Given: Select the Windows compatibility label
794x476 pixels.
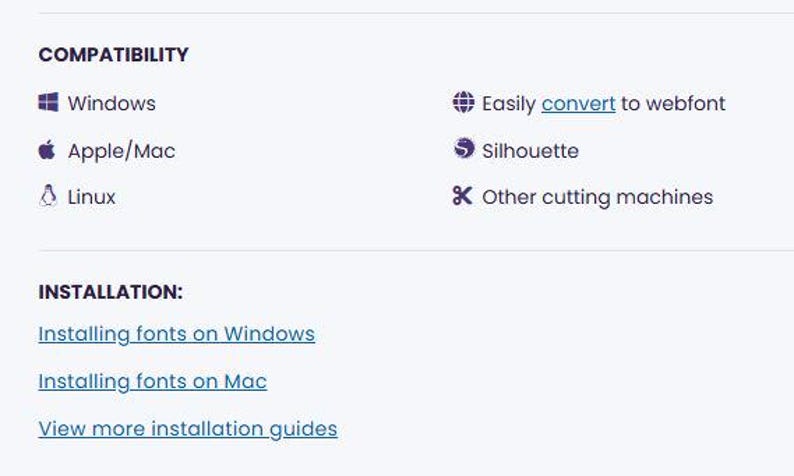Looking at the screenshot, I should click(112, 103).
